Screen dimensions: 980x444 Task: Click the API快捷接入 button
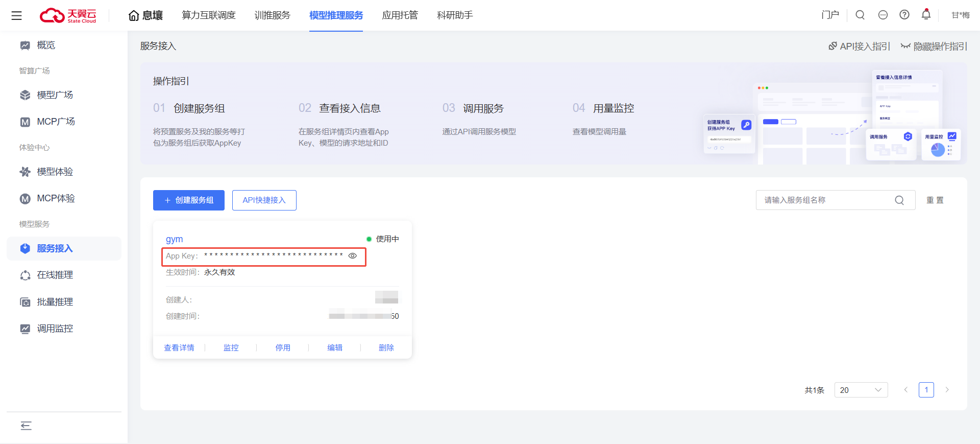click(x=264, y=200)
